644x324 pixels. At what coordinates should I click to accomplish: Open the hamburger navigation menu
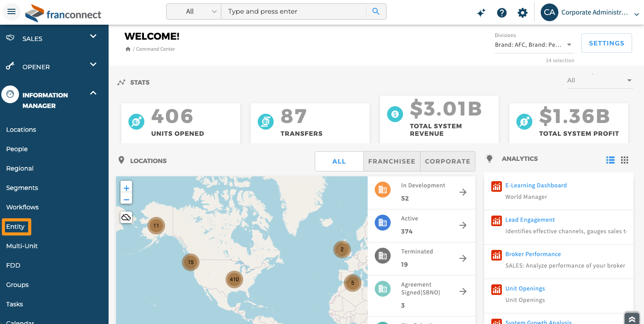point(11,12)
